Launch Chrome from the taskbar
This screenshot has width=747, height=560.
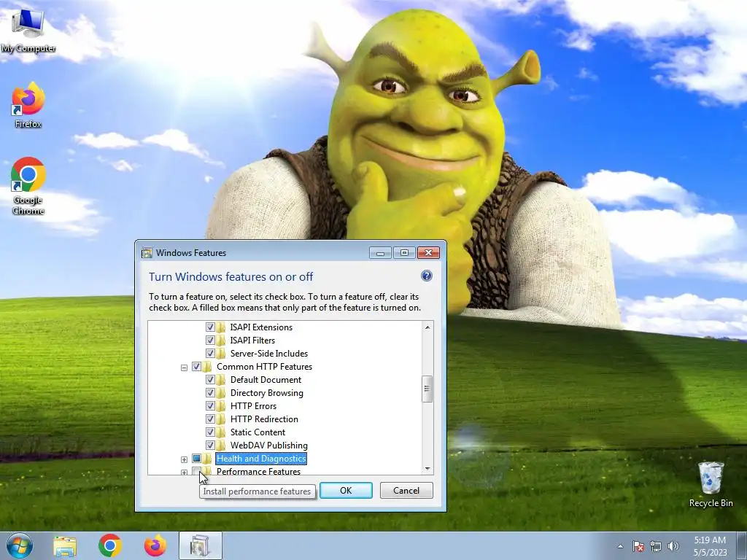(x=110, y=545)
